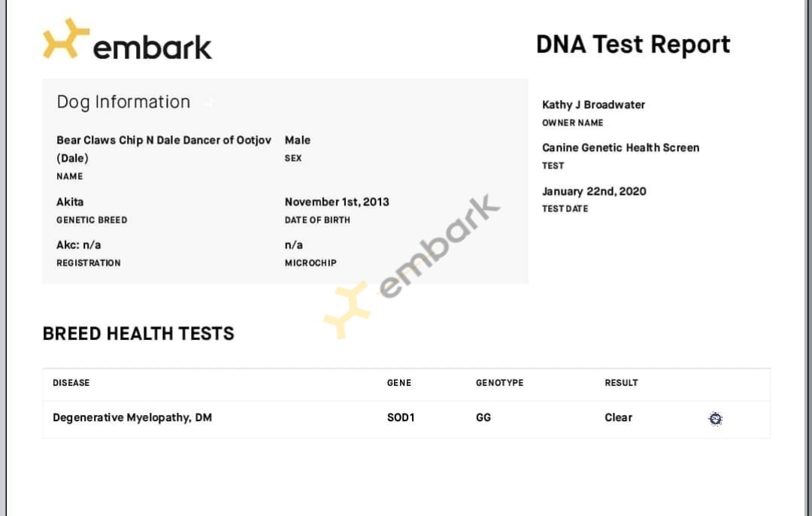Click Canine Genetic Health Screen test name
812x516 pixels.
tap(620, 147)
